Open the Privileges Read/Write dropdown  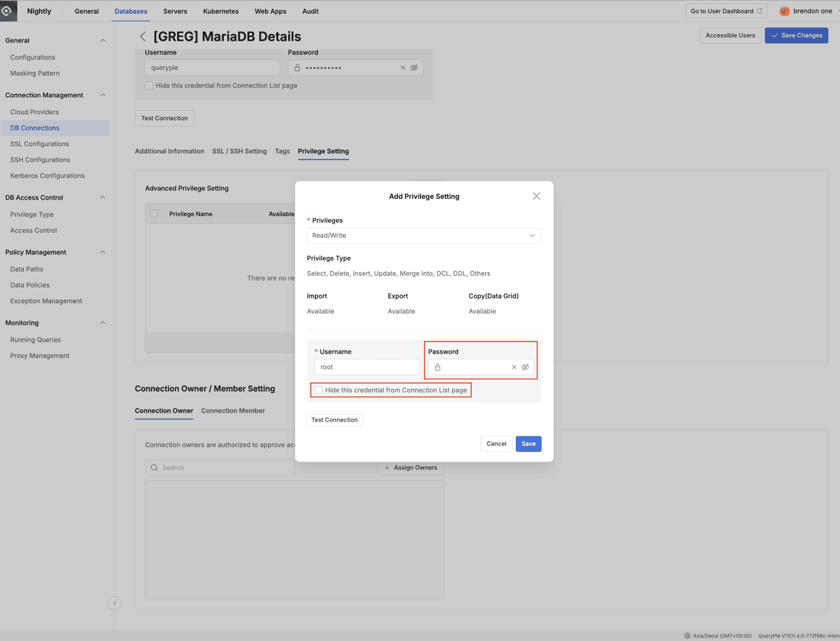point(424,236)
